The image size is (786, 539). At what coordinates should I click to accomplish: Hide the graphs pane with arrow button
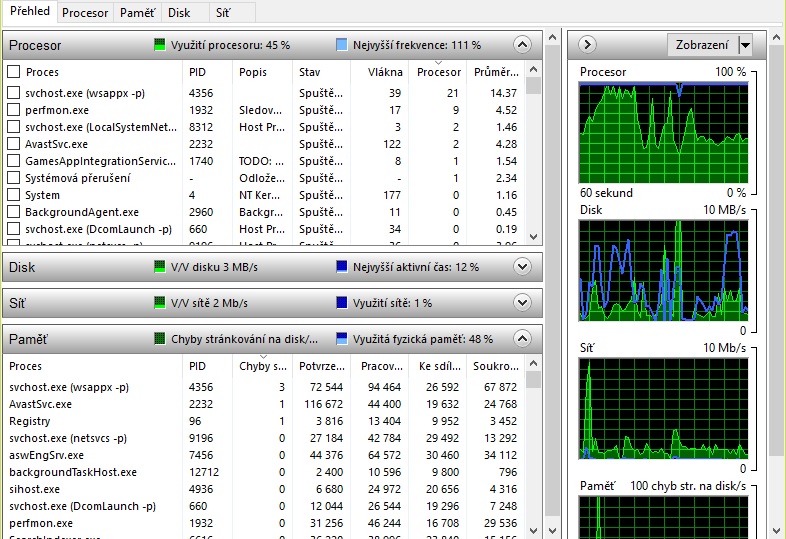click(588, 45)
